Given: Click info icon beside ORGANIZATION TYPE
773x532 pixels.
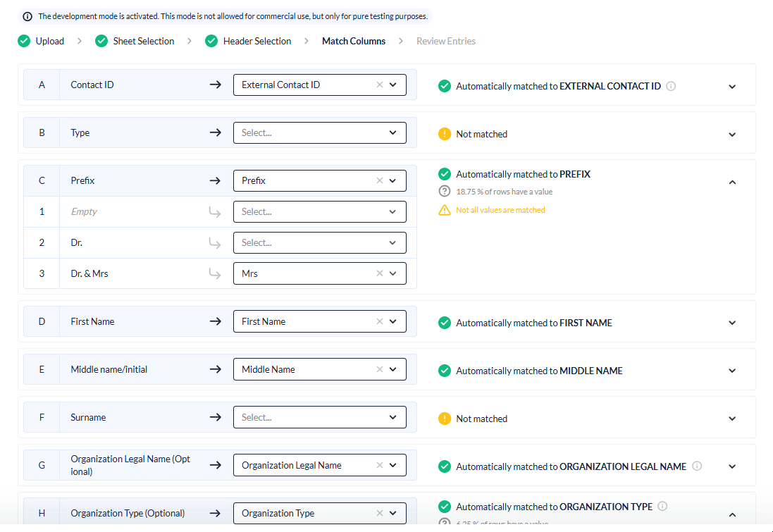Looking at the screenshot, I should 663,506.
